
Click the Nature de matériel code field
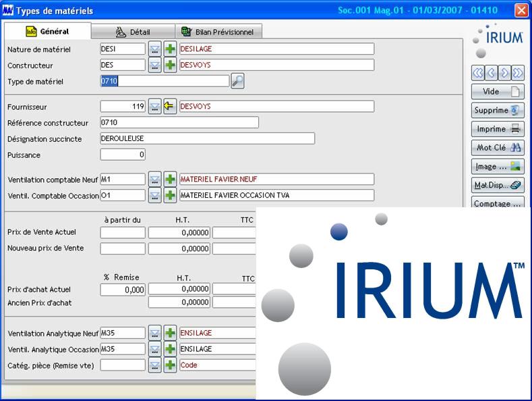click(123, 49)
